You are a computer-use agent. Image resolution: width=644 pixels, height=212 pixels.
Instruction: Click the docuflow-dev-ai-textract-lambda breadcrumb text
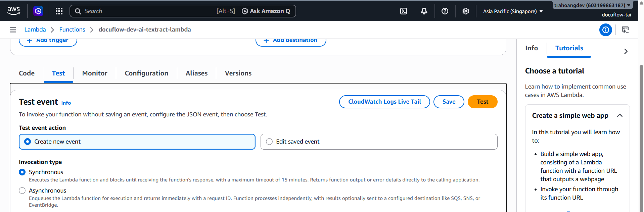coord(145,30)
